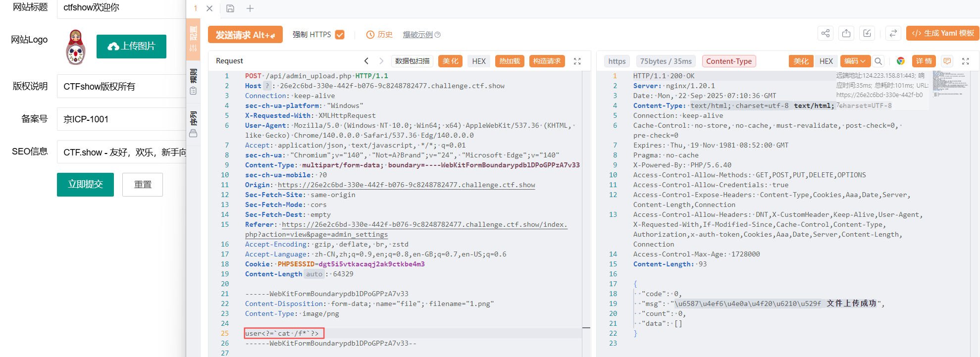The image size is (980, 357).
Task: Click the export (upload arrow) icon
Action: click(x=846, y=33)
